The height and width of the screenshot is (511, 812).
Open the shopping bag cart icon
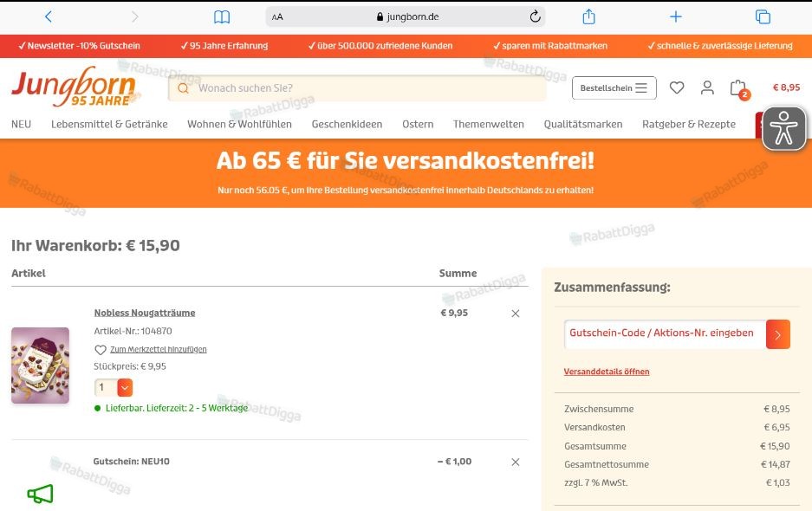[739, 88]
